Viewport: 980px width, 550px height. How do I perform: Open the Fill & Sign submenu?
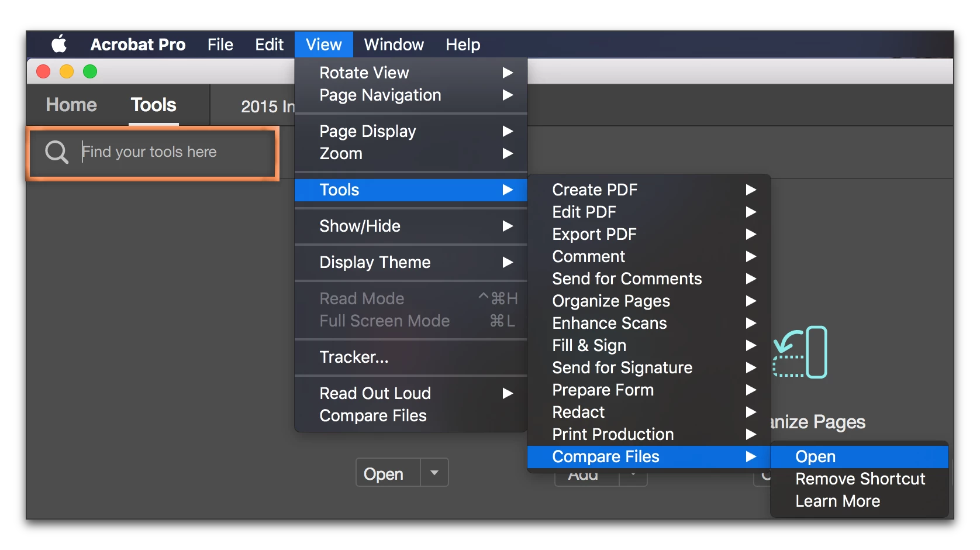click(x=649, y=345)
